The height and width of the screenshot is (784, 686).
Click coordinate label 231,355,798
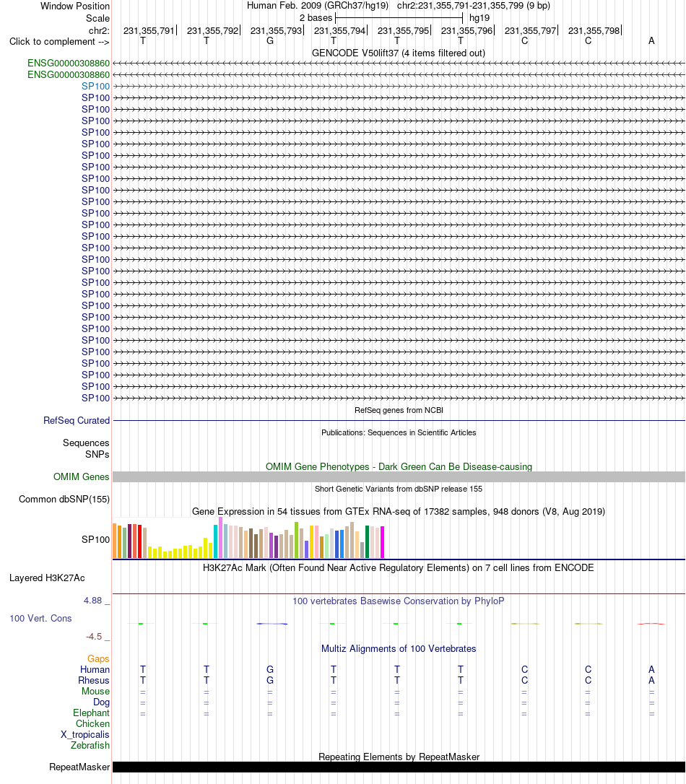(x=594, y=30)
